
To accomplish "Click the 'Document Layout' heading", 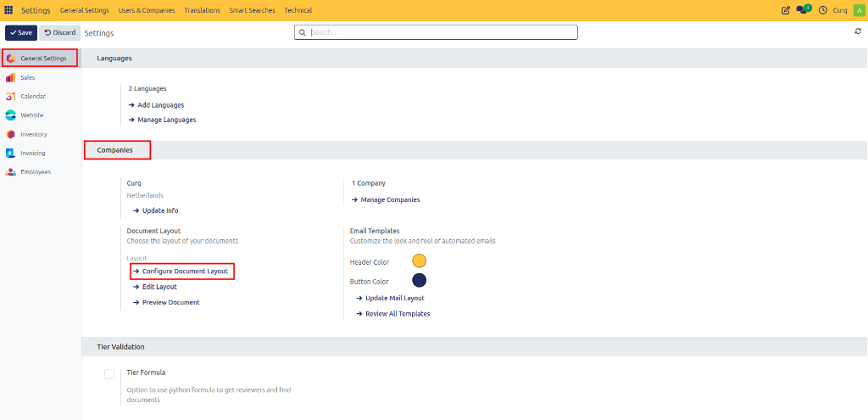I will (x=154, y=231).
